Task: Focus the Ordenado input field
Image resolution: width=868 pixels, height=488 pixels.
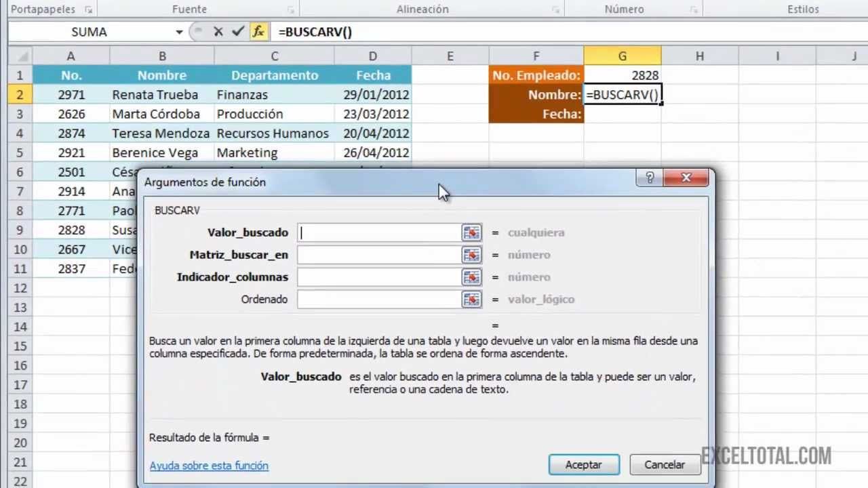Action: click(x=379, y=300)
